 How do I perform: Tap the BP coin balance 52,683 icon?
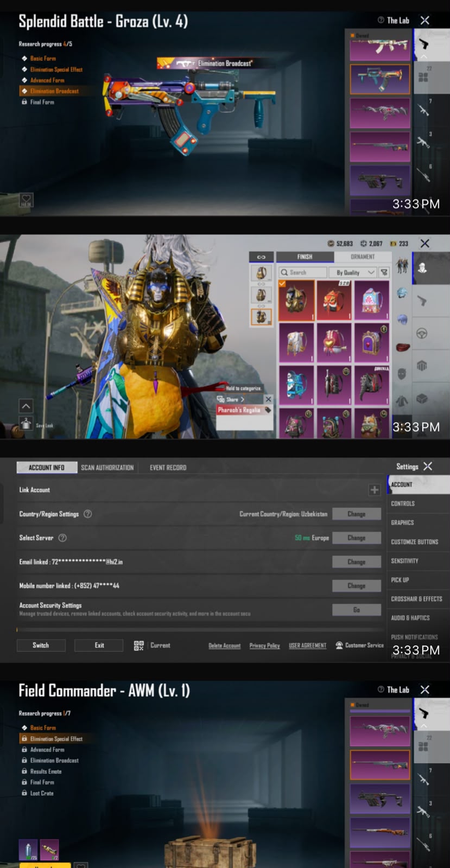pyautogui.click(x=331, y=244)
